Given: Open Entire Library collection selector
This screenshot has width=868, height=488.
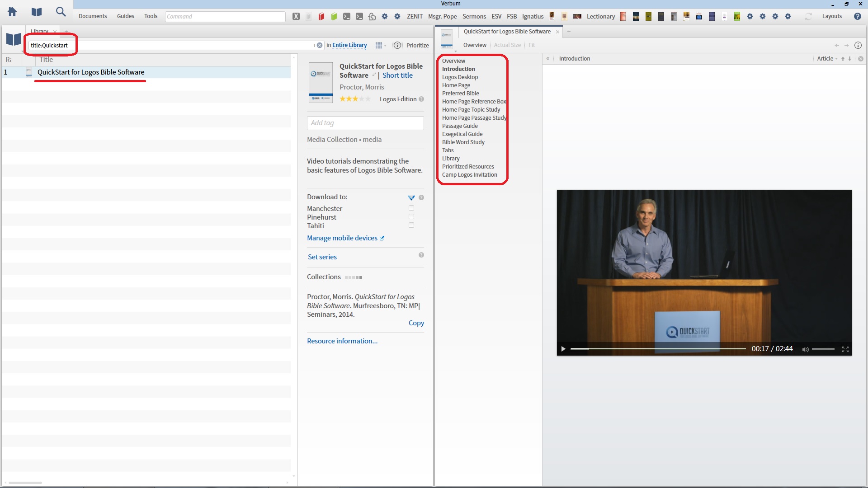Looking at the screenshot, I should point(349,45).
